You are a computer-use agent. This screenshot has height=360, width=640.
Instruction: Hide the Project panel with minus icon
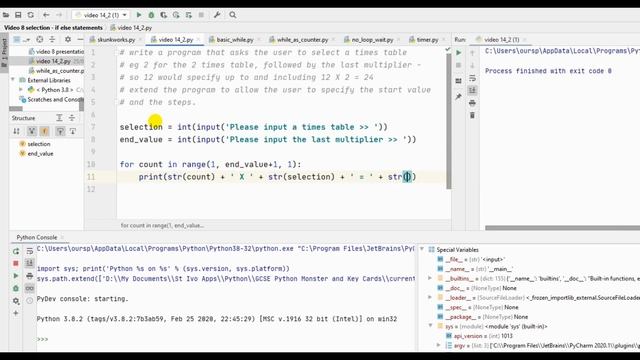coord(80,40)
